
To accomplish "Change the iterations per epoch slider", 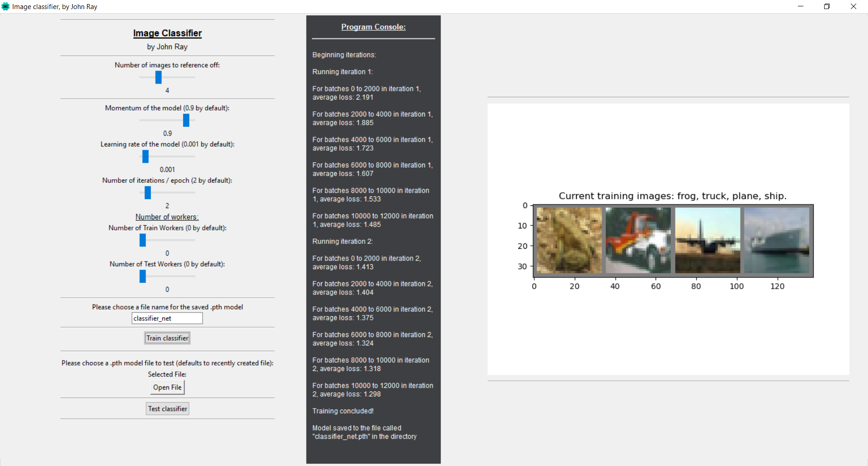I will click(x=147, y=193).
